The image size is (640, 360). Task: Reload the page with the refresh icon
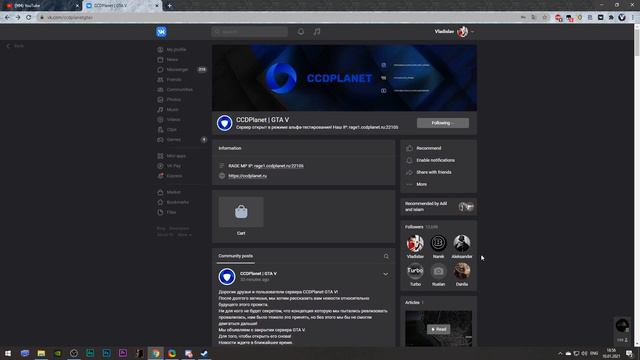[29, 18]
